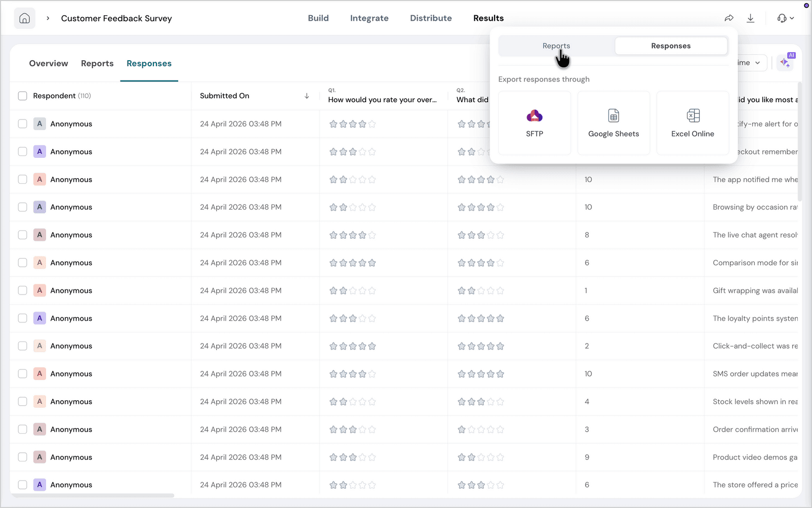812x508 pixels.
Task: Click Customer Feedback Survey title
Action: coord(116,18)
